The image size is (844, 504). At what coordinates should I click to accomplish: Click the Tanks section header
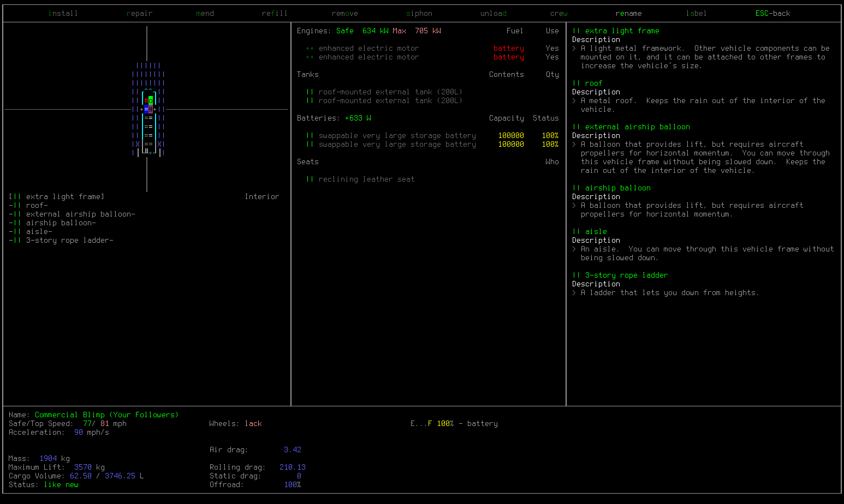[307, 74]
